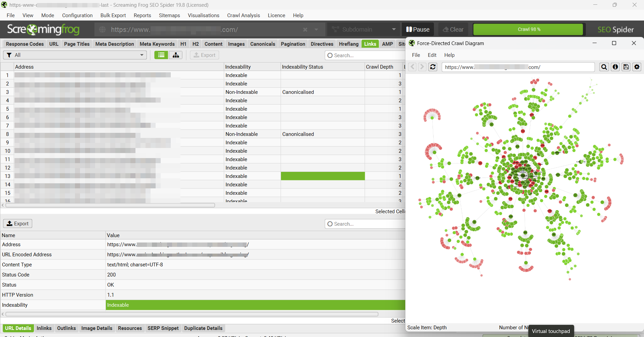Viewport: 644px width, 337px height.
Task: Open the Duplicate Details tab
Action: [x=203, y=328]
